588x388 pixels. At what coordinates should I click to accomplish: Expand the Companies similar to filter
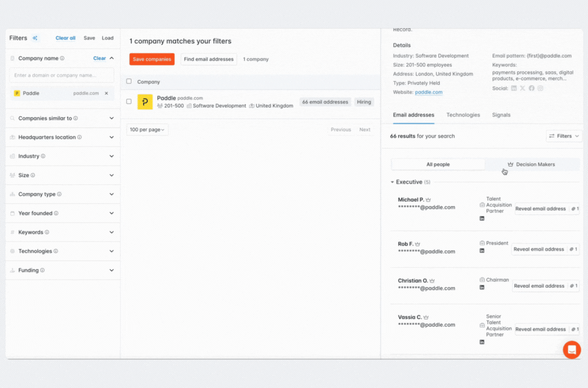[112, 118]
